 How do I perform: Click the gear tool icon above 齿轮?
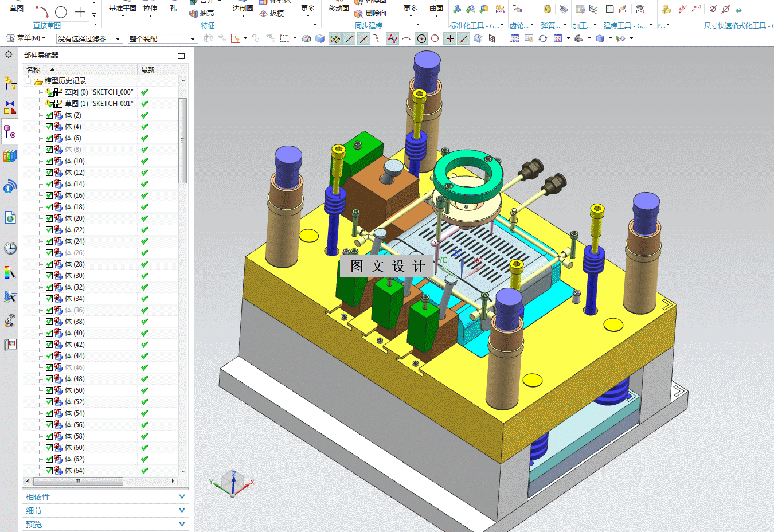[x=517, y=9]
